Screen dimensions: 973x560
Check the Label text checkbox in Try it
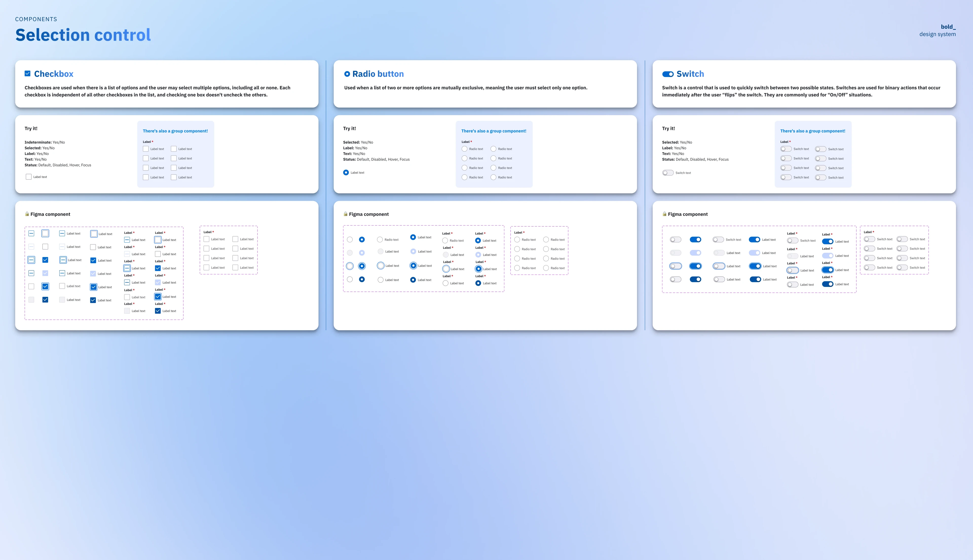(x=28, y=177)
